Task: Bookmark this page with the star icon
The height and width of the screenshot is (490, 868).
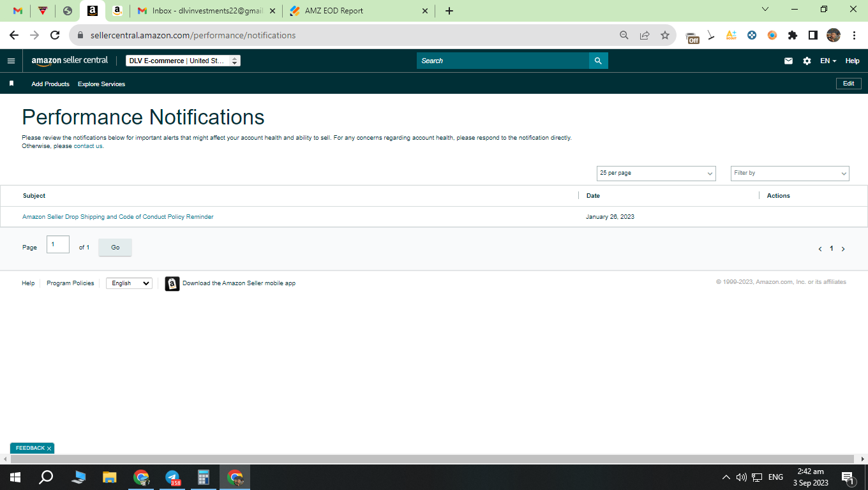Action: [x=665, y=35]
